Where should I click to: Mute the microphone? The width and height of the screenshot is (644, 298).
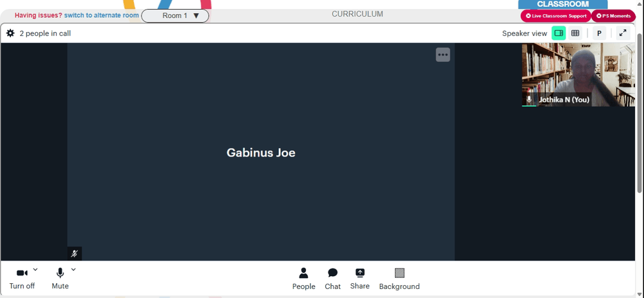point(60,279)
